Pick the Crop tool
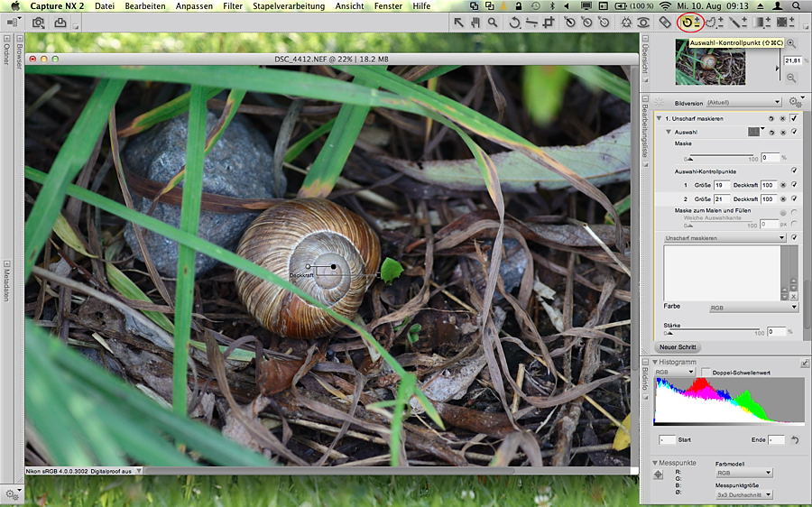Image resolution: width=812 pixels, height=507 pixels. point(549,23)
